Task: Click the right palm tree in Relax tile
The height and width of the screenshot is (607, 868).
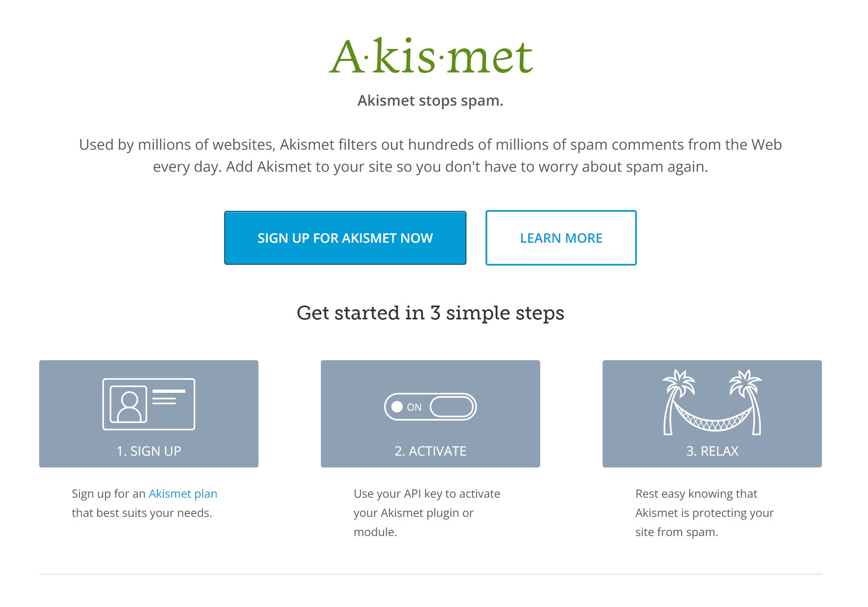Action: [747, 402]
